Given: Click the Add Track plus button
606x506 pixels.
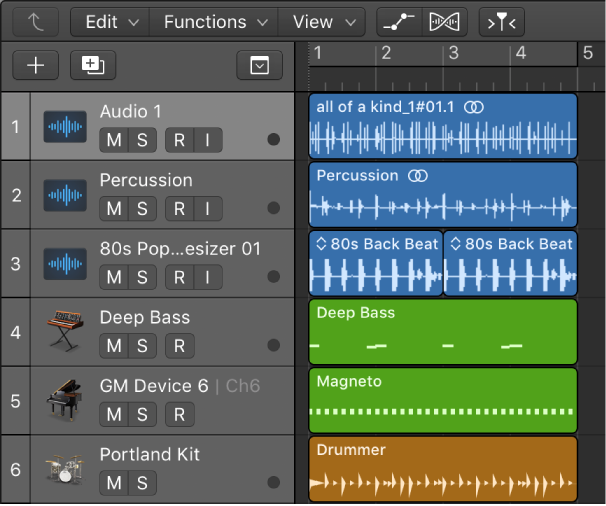Looking at the screenshot, I should pos(36,66).
